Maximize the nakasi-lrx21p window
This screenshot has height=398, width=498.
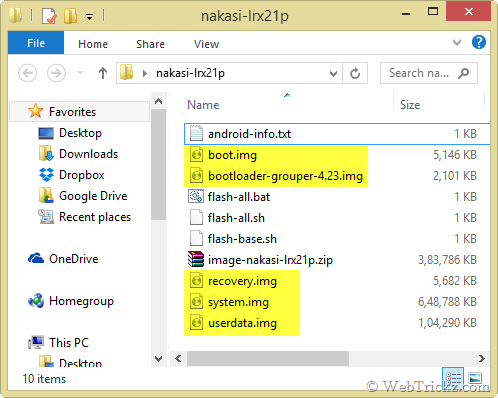click(433, 12)
